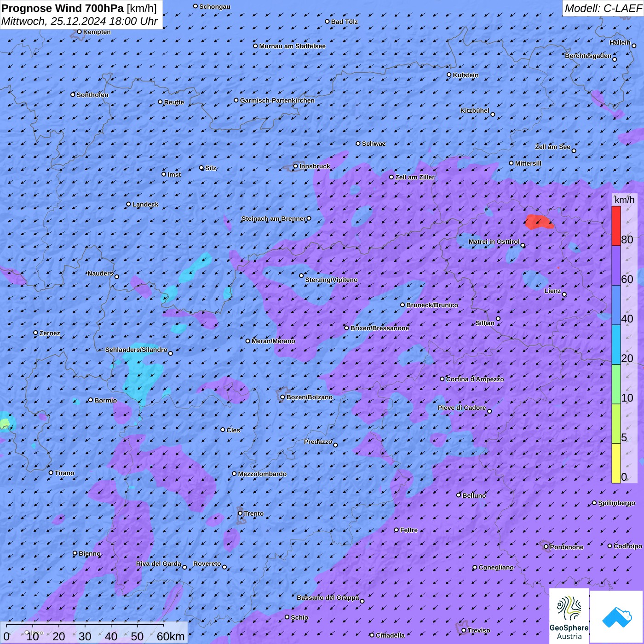Image resolution: width=644 pixels, height=644 pixels.
Task: Click the 'Garmisch-Partenkirchen' label
Action: (277, 100)
